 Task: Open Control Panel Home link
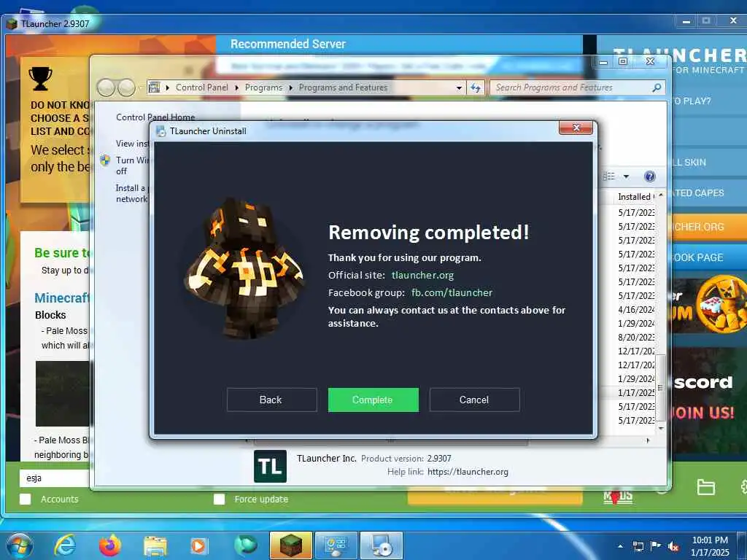click(155, 117)
